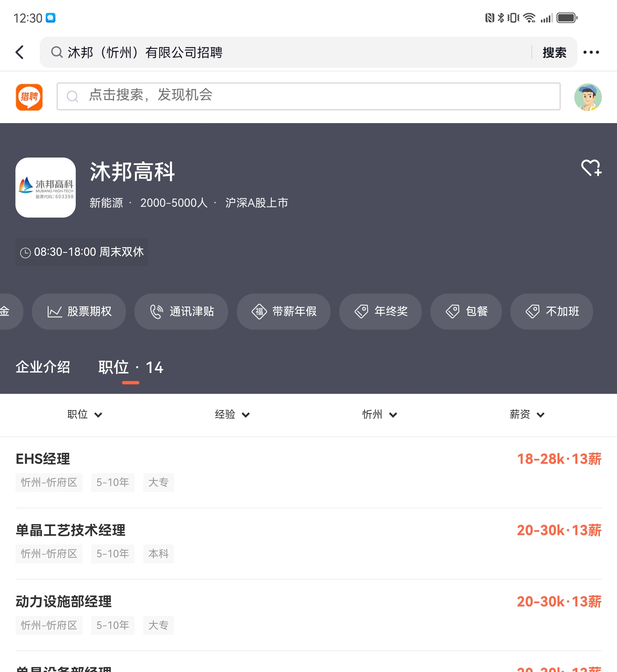The width and height of the screenshot is (617, 672).
Task: Tap the 包餐 benefit tag
Action: tap(466, 311)
